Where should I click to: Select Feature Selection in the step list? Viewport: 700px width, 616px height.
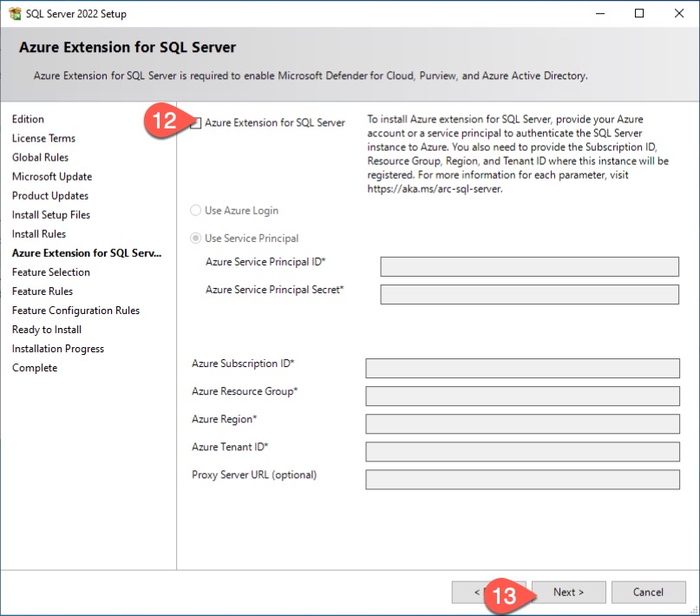point(51,272)
